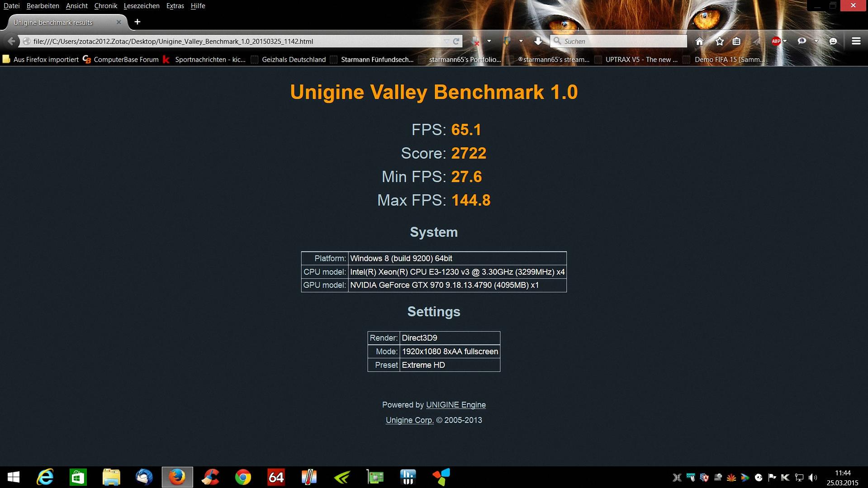The width and height of the screenshot is (868, 488).
Task: Open the dropdown beside the red-X monitor icon
Action: click(489, 41)
